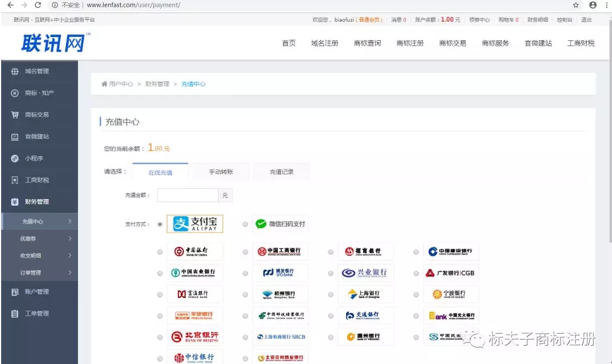Expand the 收支明细 sidebar chevron
Image resolution: width=612 pixels, height=364 pixels.
tap(70, 256)
